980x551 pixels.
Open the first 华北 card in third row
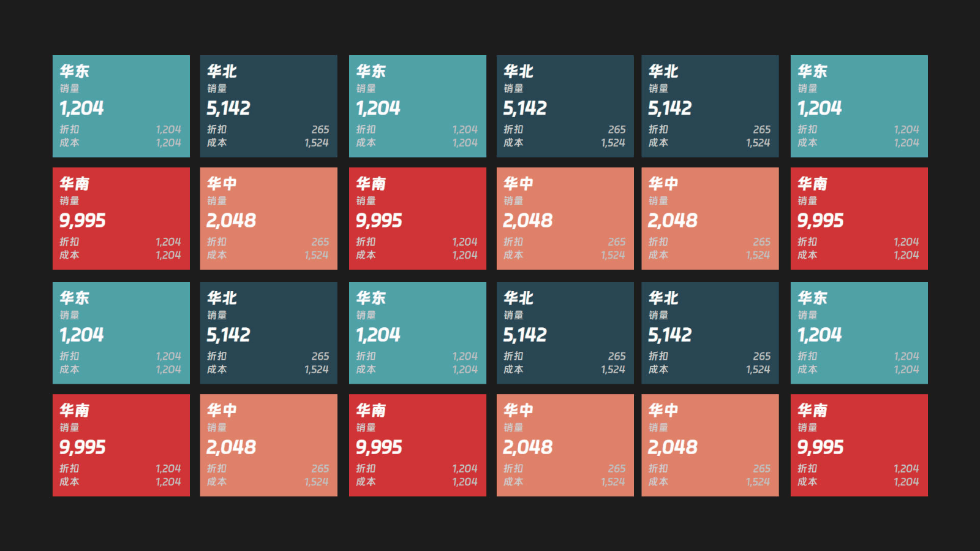click(x=269, y=333)
